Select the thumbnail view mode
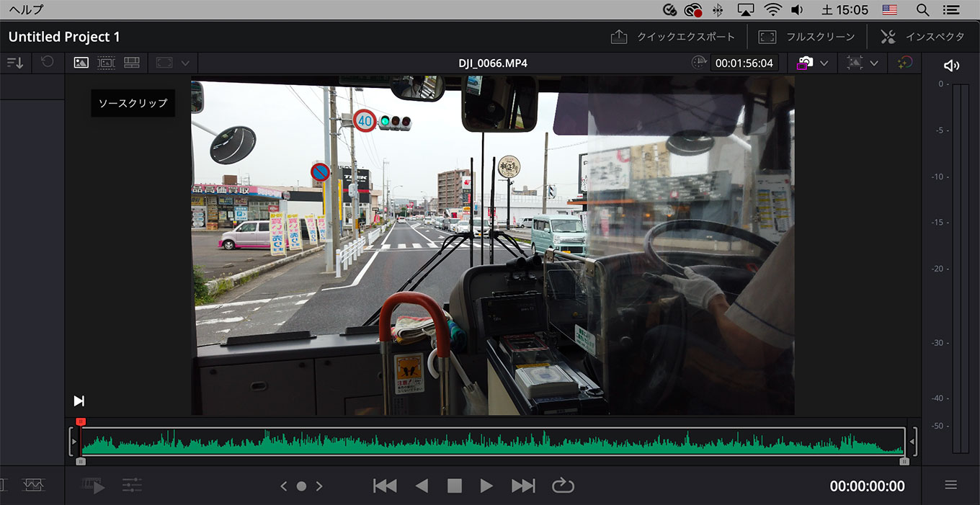Image resolution: width=980 pixels, height=505 pixels. pos(81,63)
